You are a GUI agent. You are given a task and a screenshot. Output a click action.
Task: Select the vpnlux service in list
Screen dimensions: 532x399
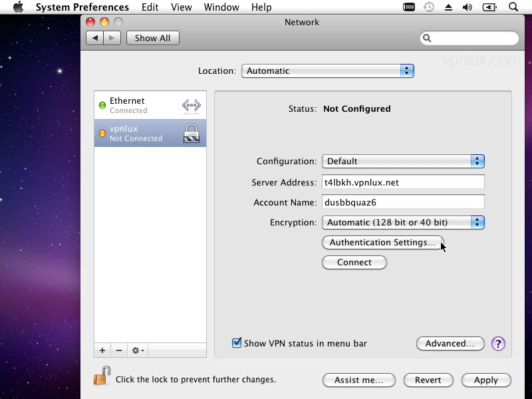click(150, 133)
